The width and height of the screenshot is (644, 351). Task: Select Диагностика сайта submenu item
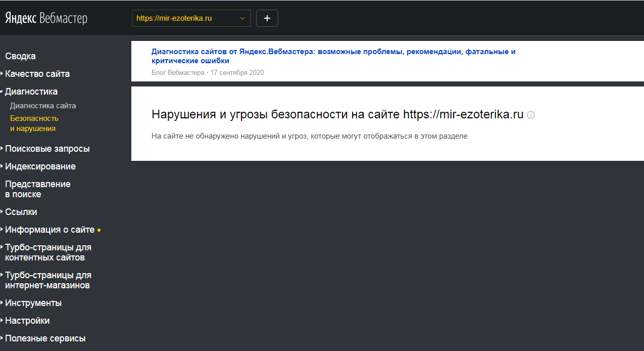click(x=43, y=106)
